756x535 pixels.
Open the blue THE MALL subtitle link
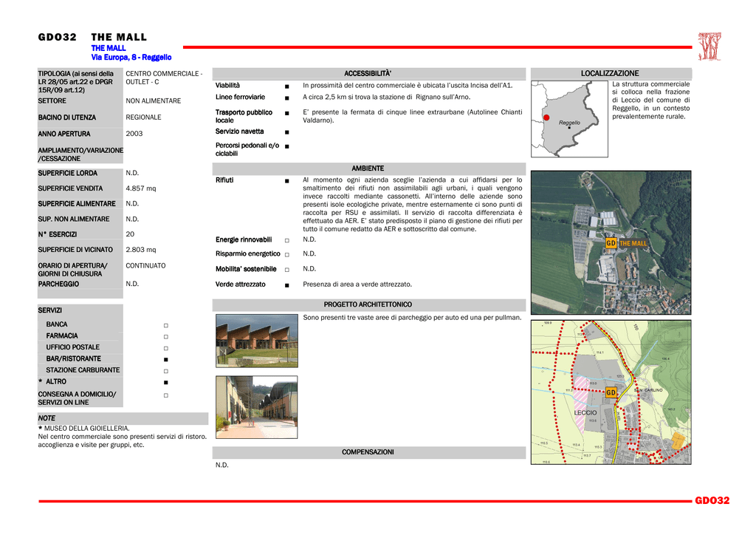109,48
